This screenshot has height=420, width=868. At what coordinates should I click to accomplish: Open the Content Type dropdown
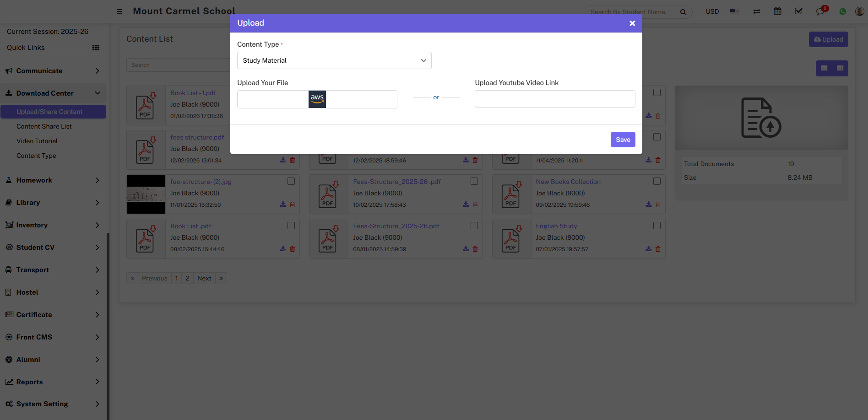pyautogui.click(x=334, y=60)
